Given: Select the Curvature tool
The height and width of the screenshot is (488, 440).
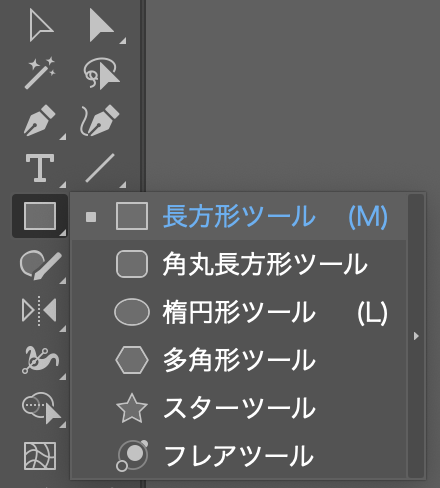Looking at the screenshot, I should 100,120.
